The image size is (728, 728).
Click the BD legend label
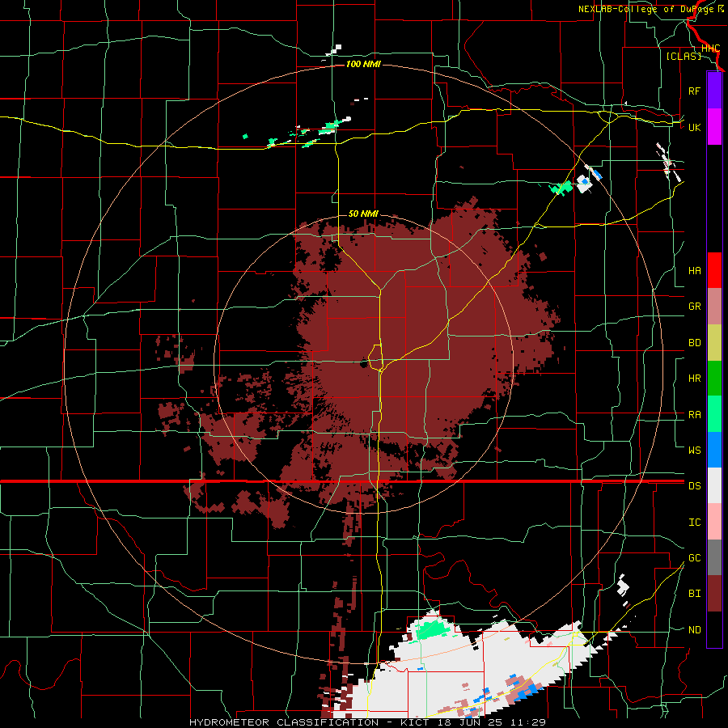point(694,343)
